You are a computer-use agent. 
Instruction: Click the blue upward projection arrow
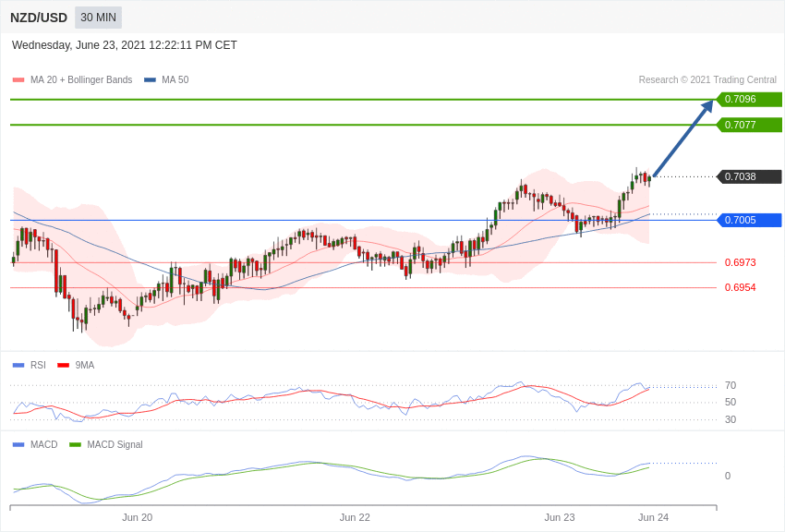tap(683, 138)
